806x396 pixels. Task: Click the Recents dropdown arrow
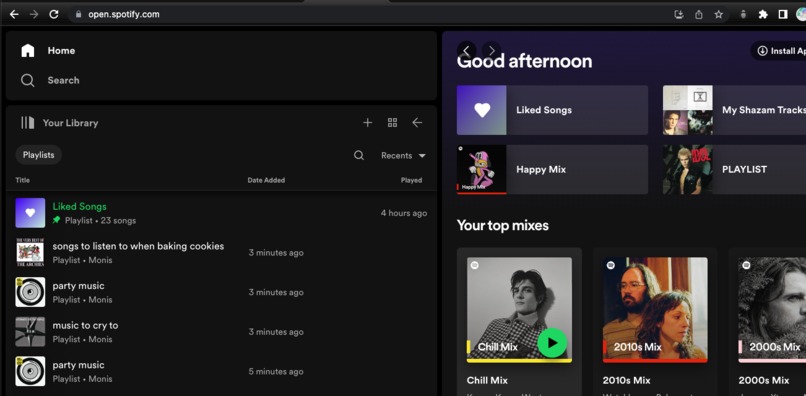click(x=422, y=156)
